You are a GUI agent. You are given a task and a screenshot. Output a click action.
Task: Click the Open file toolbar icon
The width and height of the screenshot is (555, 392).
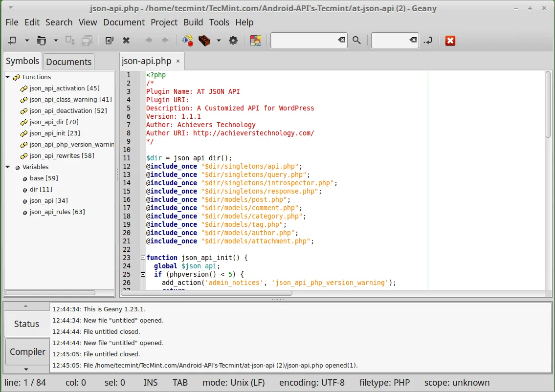[x=42, y=41]
